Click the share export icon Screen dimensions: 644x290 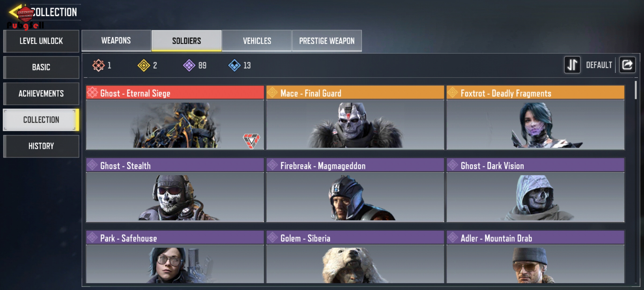[627, 65]
